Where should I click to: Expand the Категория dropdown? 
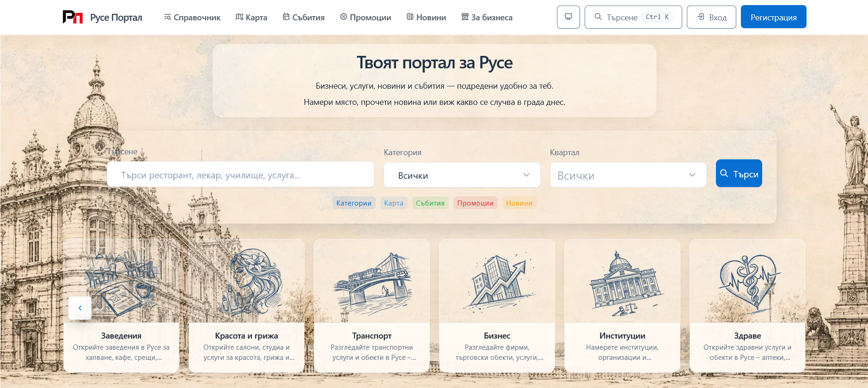(x=462, y=175)
